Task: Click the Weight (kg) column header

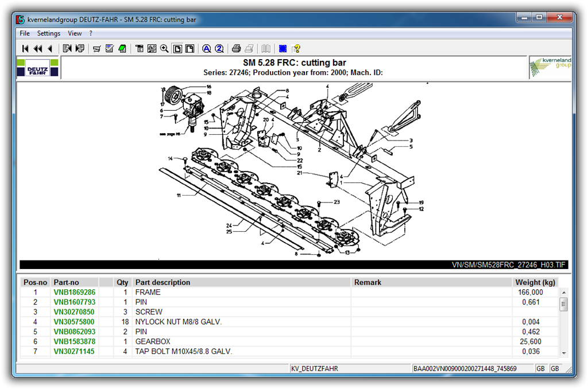Action: (x=535, y=282)
